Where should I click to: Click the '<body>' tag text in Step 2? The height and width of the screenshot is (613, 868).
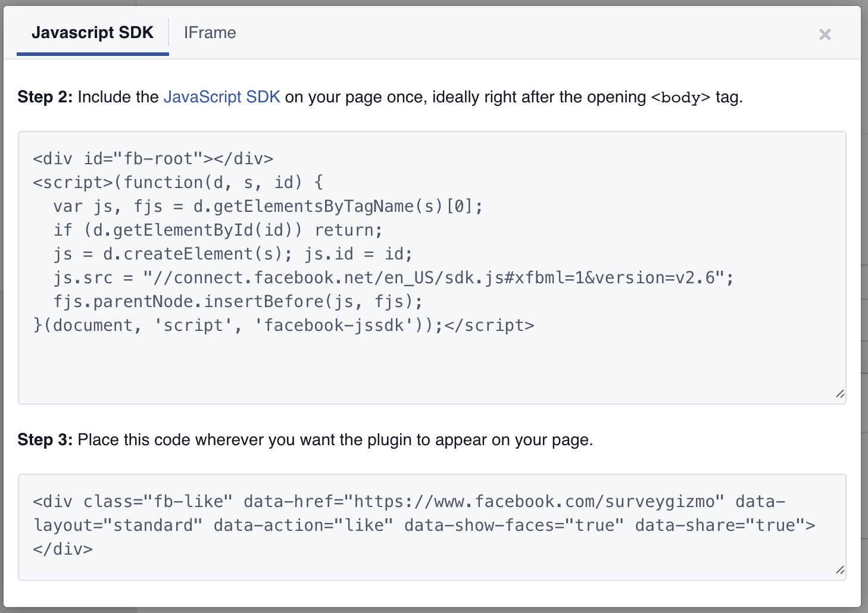pyautogui.click(x=680, y=98)
